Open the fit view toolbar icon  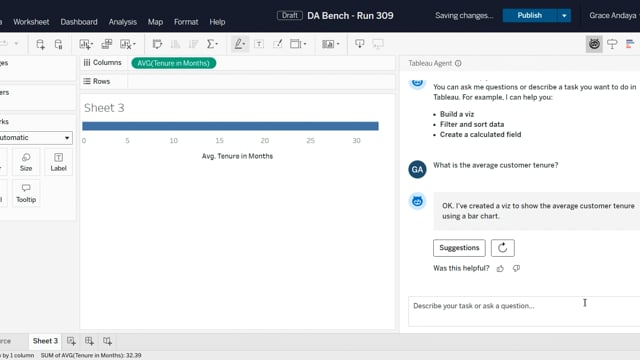pos(295,44)
